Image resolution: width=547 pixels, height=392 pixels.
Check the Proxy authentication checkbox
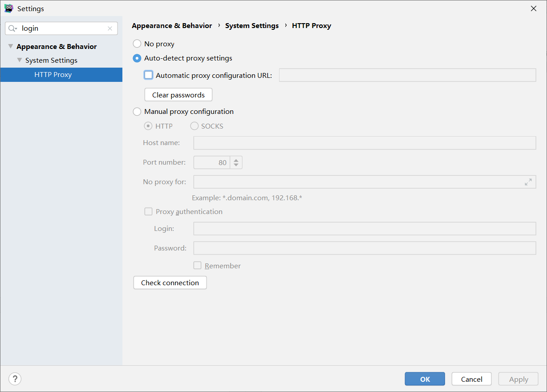148,211
